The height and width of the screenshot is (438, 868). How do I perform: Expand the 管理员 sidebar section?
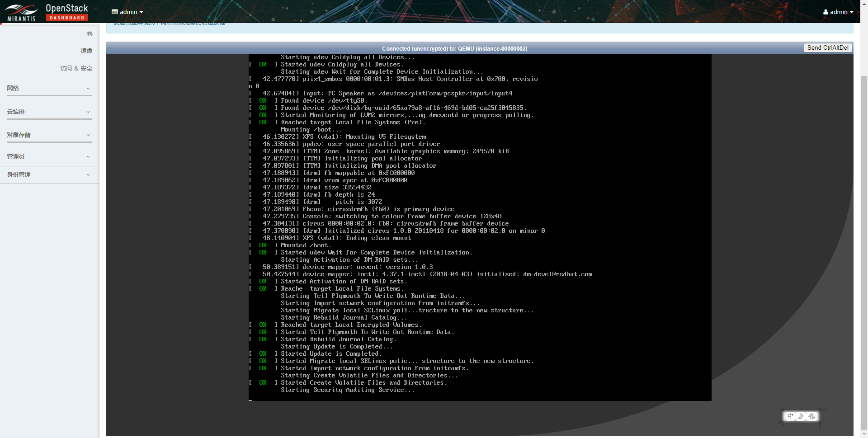50,156
